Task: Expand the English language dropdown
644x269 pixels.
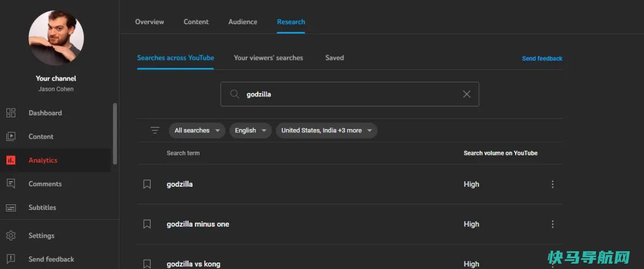Action: [x=251, y=130]
